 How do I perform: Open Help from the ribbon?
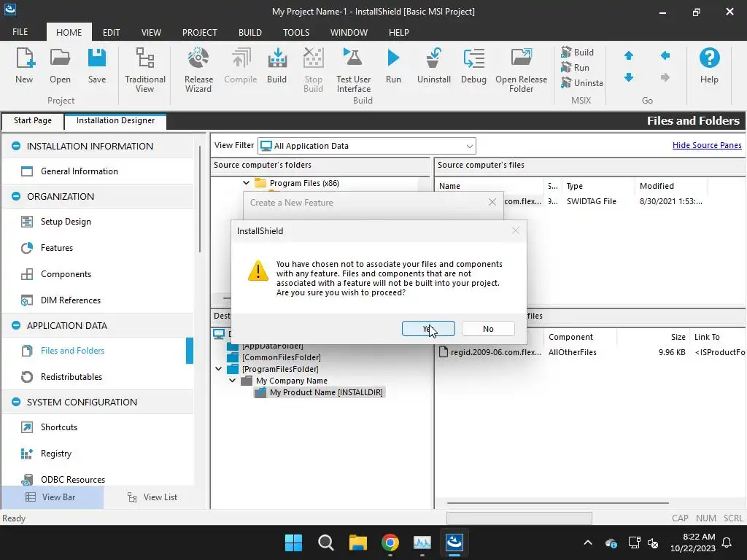tap(709, 66)
